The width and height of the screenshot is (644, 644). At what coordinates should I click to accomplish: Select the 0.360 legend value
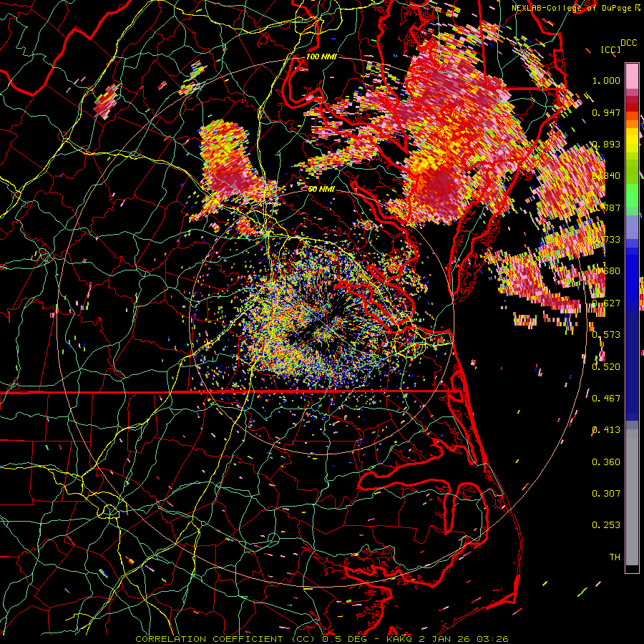[606, 462]
